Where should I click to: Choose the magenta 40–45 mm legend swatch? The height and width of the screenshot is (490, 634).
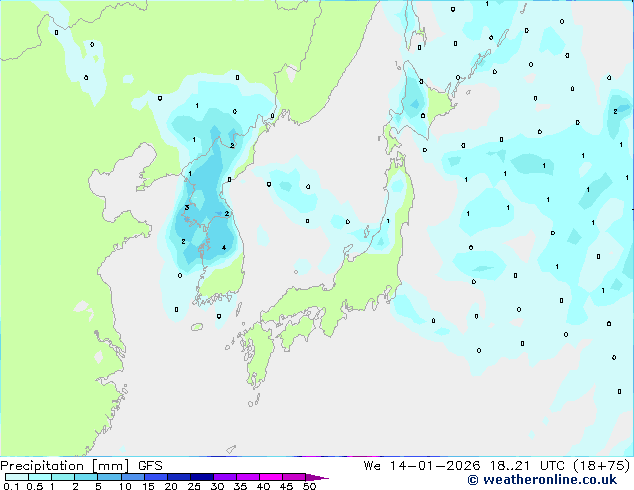pyautogui.click(x=271, y=477)
